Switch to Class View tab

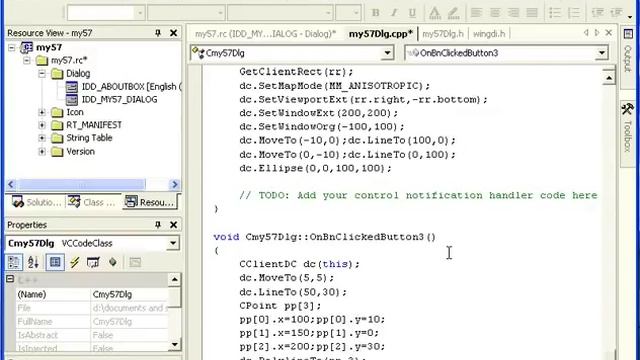(92, 202)
